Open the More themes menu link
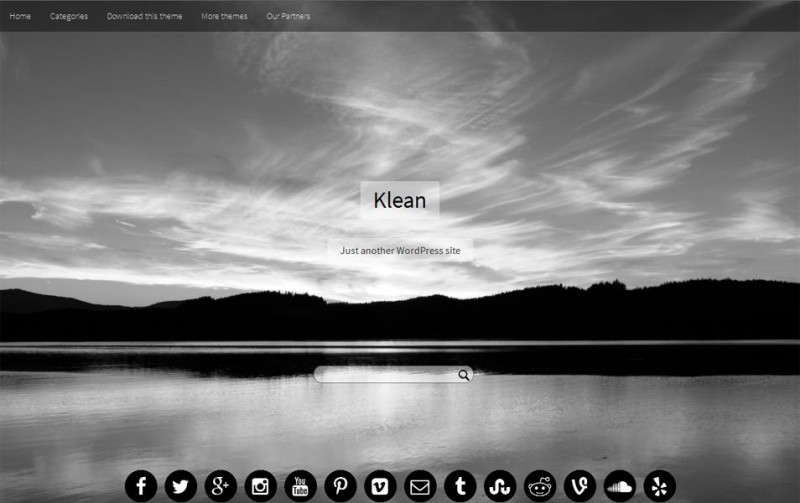The height and width of the screenshot is (503, 800). (224, 16)
